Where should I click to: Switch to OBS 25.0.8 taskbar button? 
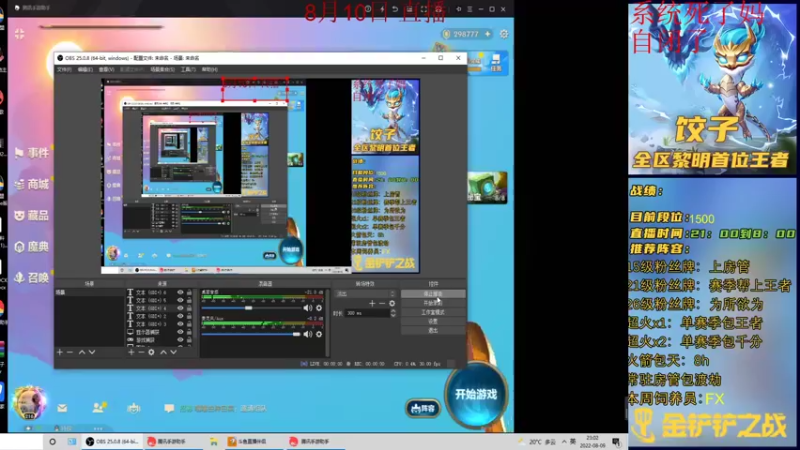point(112,441)
